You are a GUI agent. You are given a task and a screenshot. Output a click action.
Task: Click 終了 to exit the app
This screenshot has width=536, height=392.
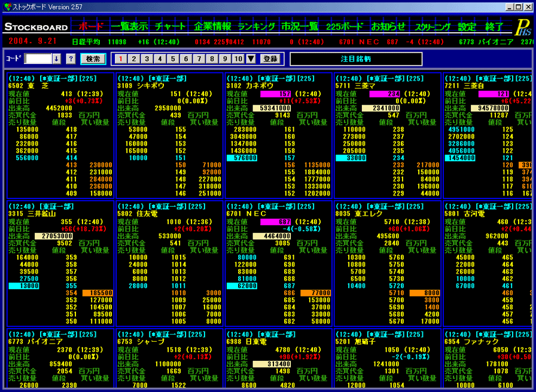click(494, 27)
